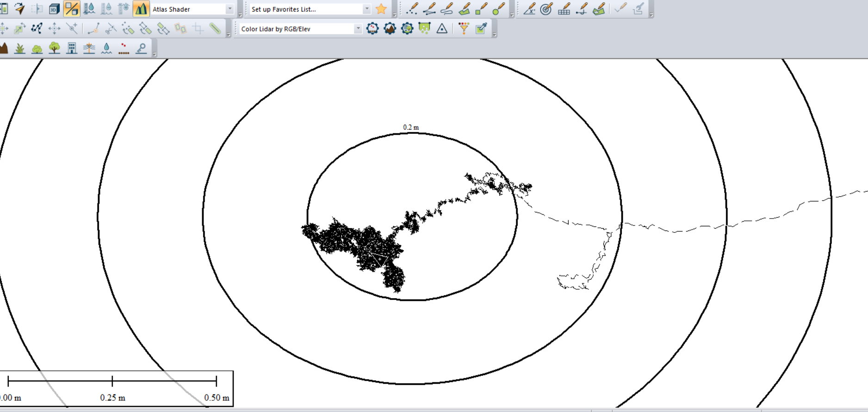
Task: Select the Create Area Feature polygon tool
Action: tap(464, 9)
